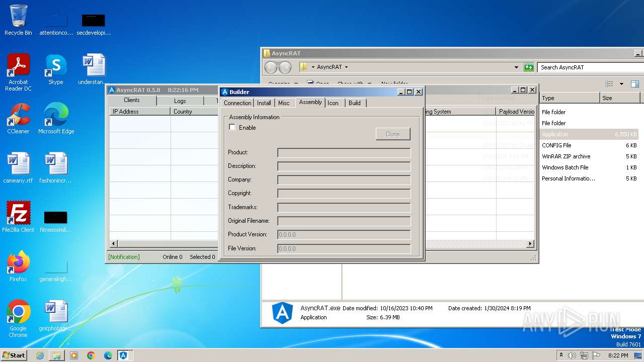644x362 pixels.
Task: Open Acrobat Reader DC desktop shortcut
Action: point(18,72)
